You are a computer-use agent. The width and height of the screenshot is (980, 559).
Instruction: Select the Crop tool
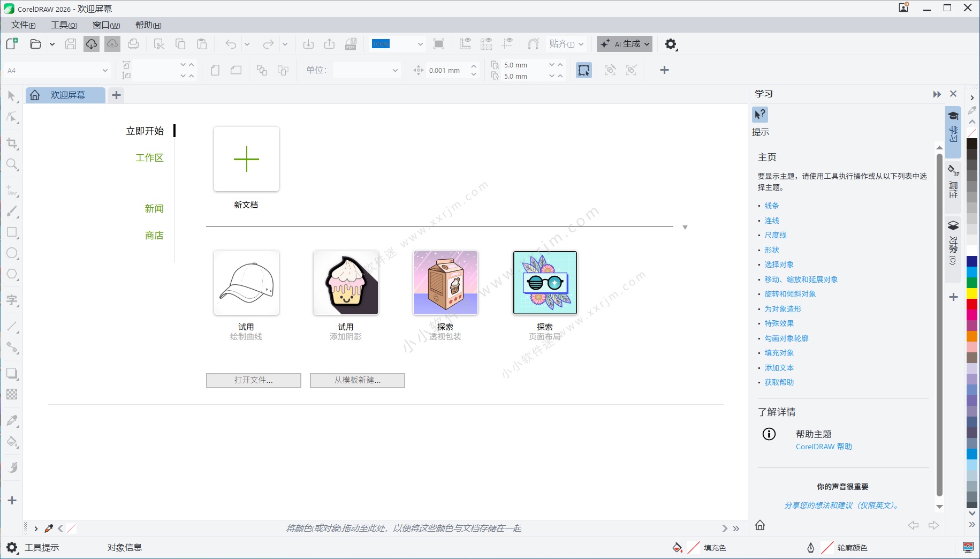12,143
